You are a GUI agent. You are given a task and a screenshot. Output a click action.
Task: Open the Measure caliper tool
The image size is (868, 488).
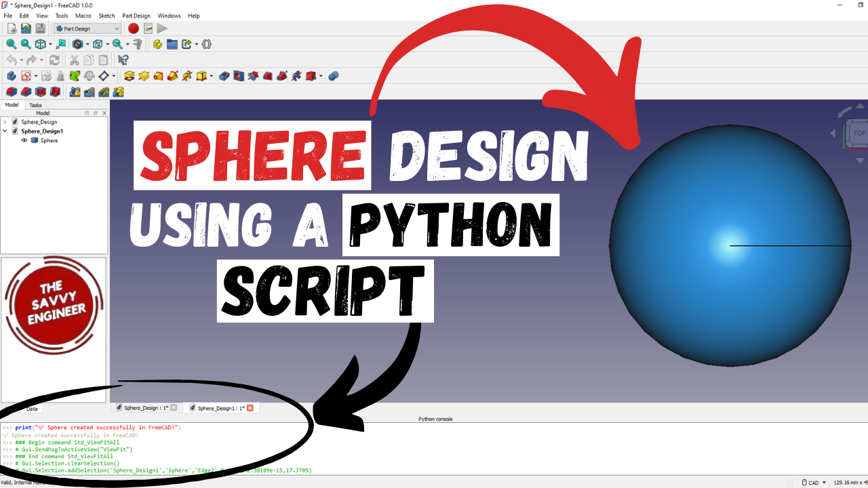pos(138,44)
